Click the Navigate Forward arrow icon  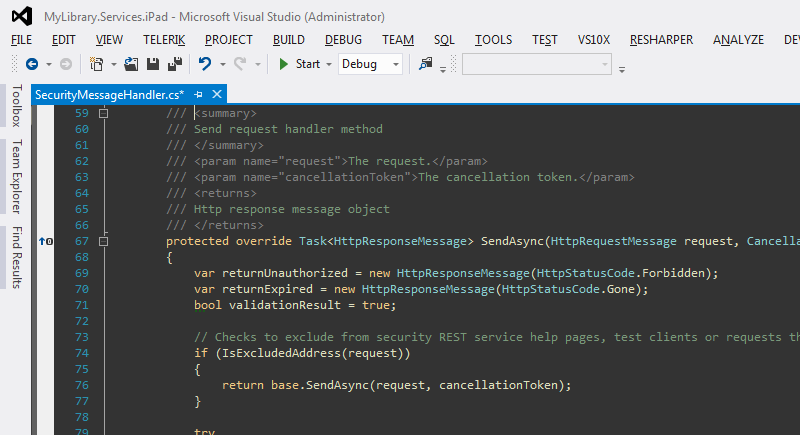click(66, 64)
